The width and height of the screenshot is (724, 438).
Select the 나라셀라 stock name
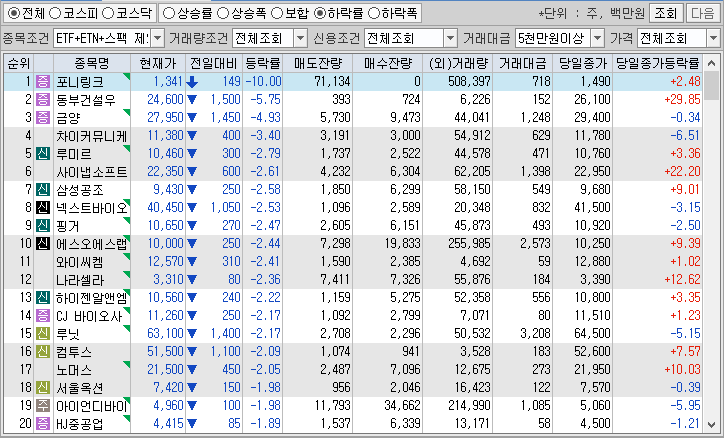pos(79,280)
